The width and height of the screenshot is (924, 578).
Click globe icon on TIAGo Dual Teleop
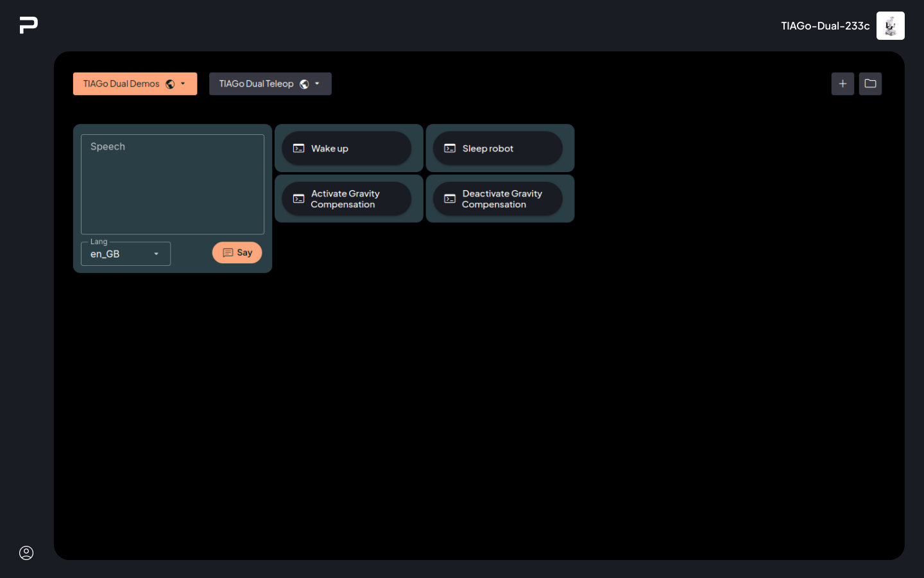pyautogui.click(x=304, y=84)
